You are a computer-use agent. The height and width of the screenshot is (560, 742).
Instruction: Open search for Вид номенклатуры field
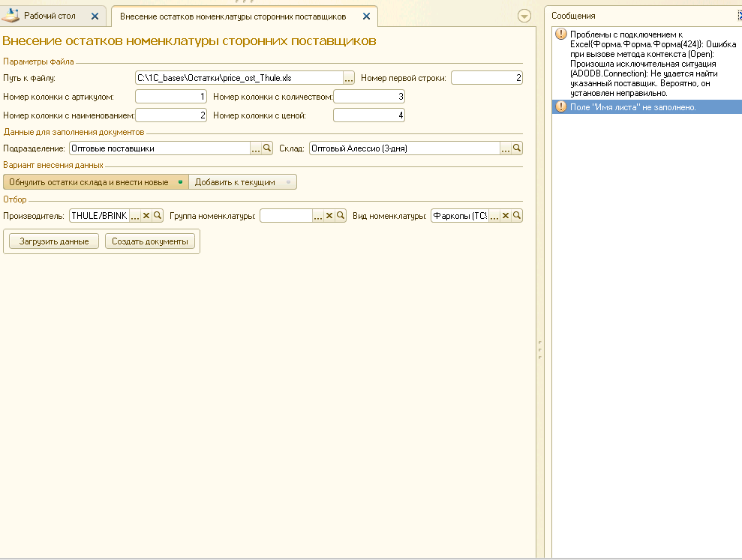click(x=517, y=216)
